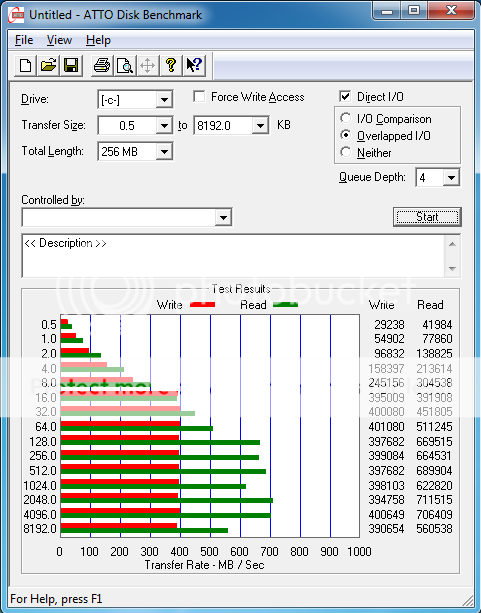
Task: Click the green Read legend swatch
Action: coord(285,304)
